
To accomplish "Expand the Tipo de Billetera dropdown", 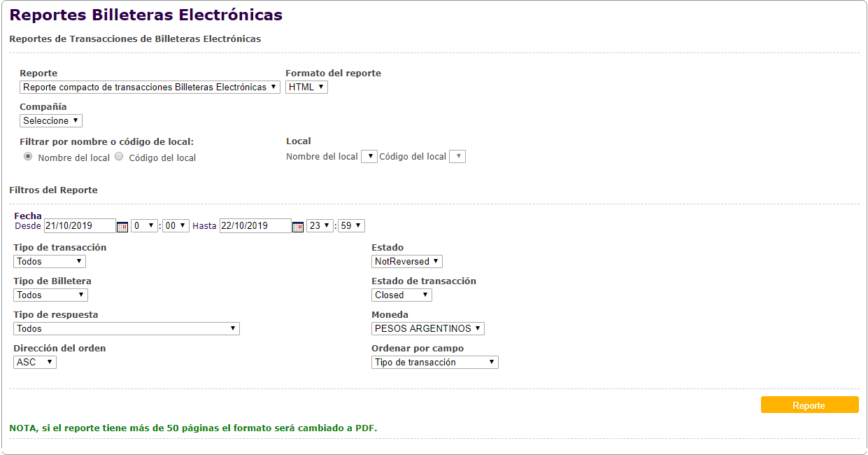I will (50, 295).
